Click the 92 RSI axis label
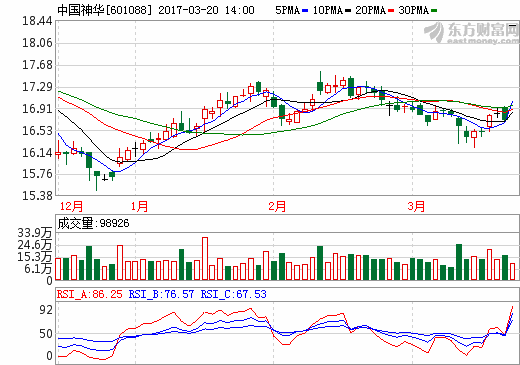Image resolution: width=520 pixels, height=365 pixels. 46,310
